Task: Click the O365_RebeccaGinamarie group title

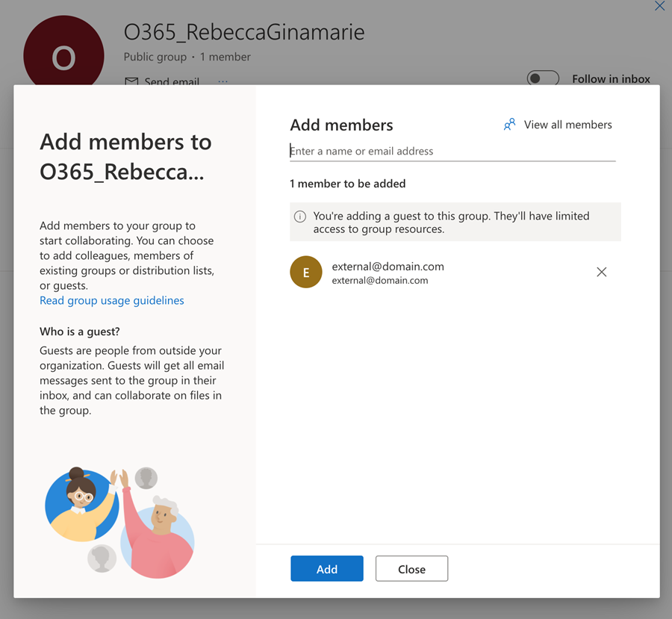Action: pos(244,32)
